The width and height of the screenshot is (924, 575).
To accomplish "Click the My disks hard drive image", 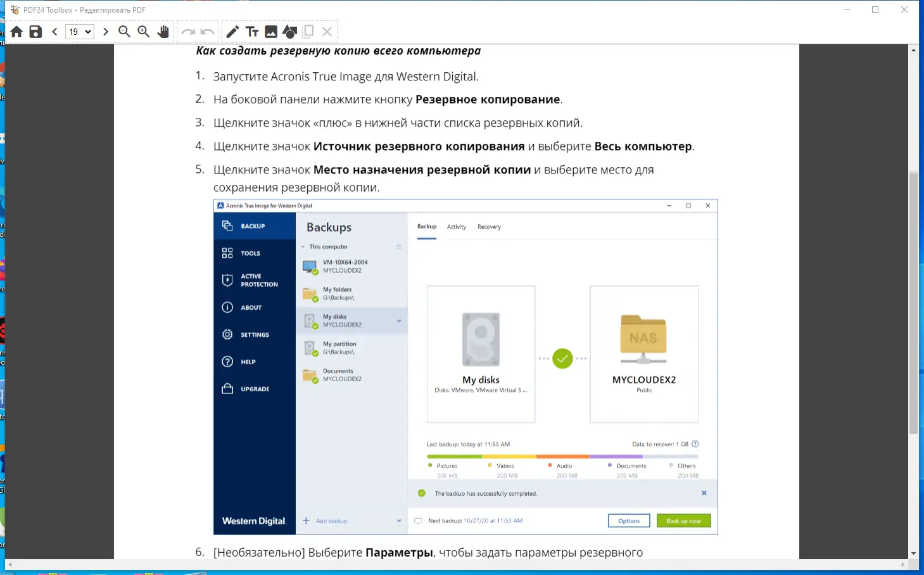I will (x=481, y=339).
